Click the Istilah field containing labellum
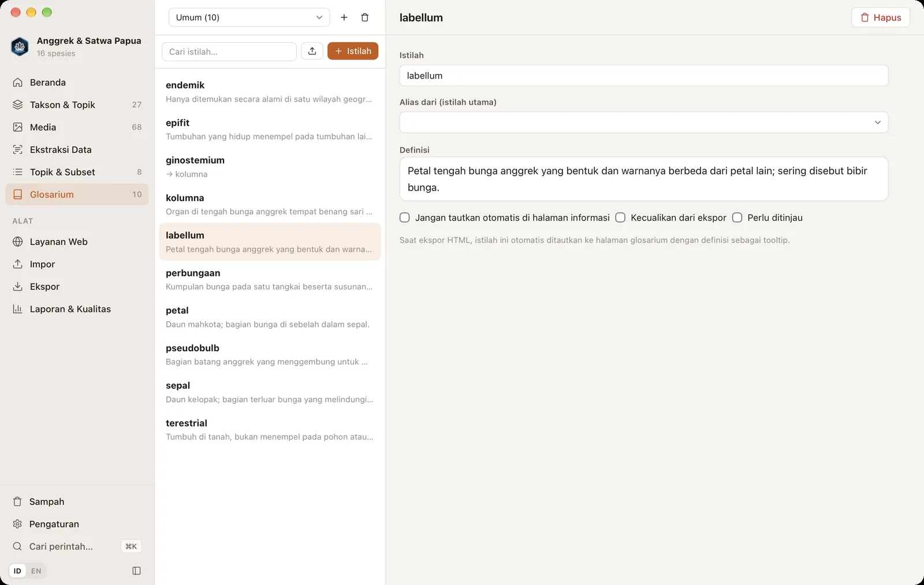Viewport: 924px width, 585px height. pos(644,76)
